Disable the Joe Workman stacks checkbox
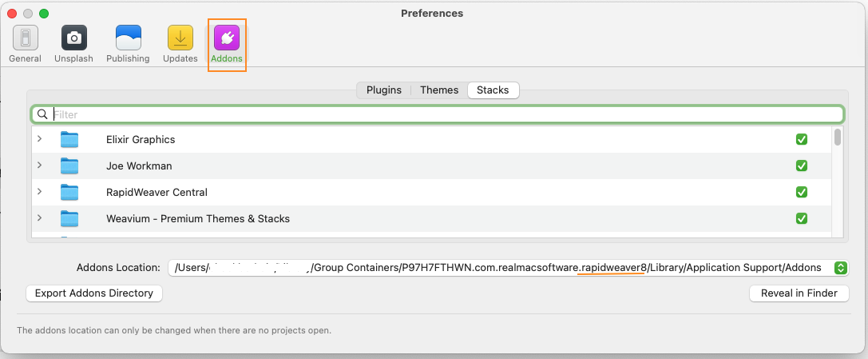The height and width of the screenshot is (359, 868). click(x=802, y=166)
